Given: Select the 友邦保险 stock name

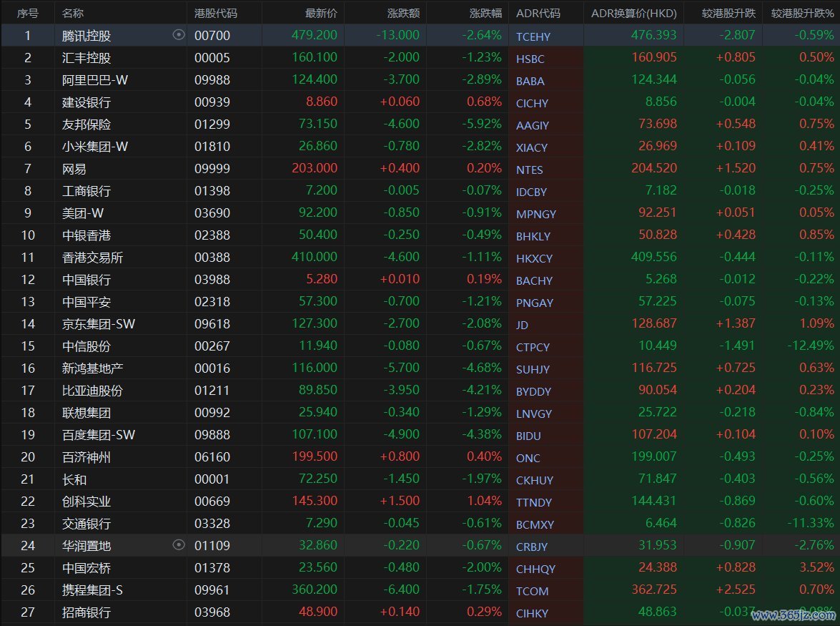Looking at the screenshot, I should [87, 124].
